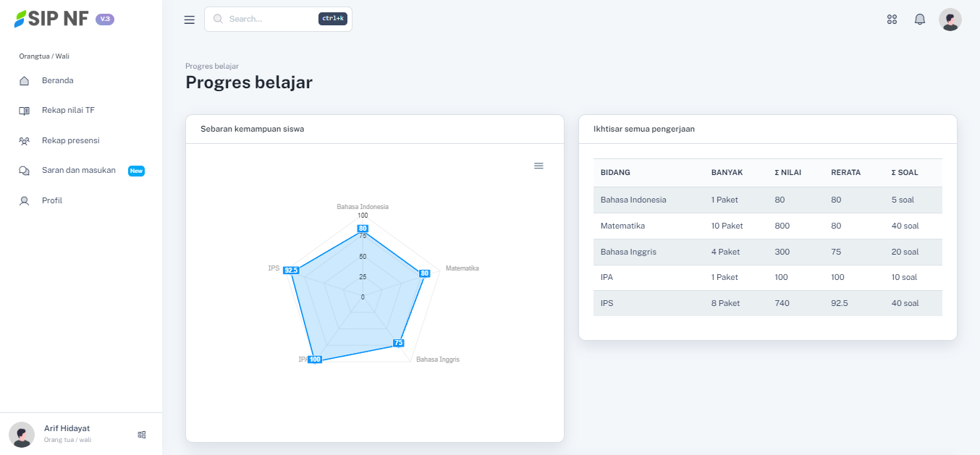Toggle the sidebar hamburger menu
Image resolution: width=980 pixels, height=455 pixels.
coord(190,20)
